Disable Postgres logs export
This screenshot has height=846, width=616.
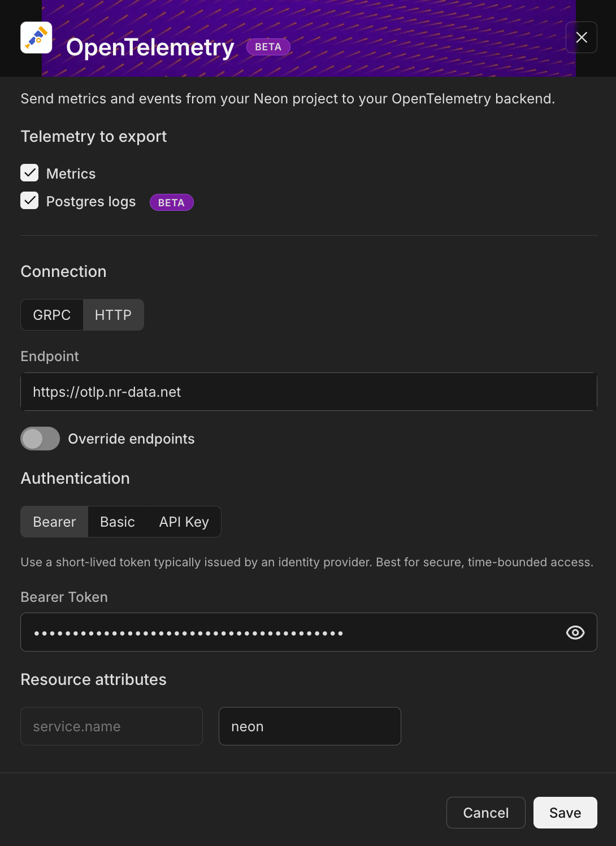[29, 201]
